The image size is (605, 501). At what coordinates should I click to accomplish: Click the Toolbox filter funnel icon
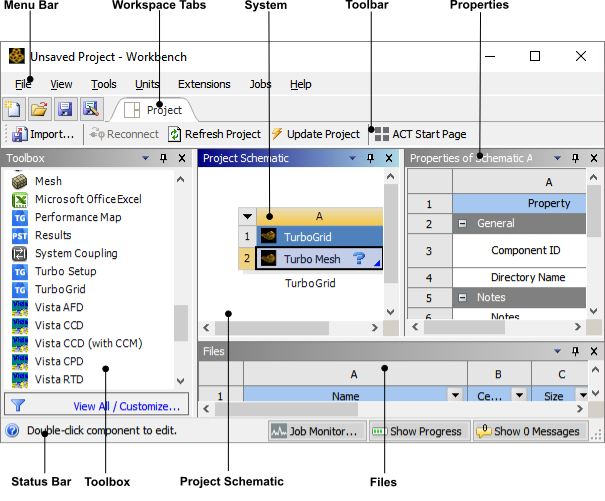click(18, 405)
